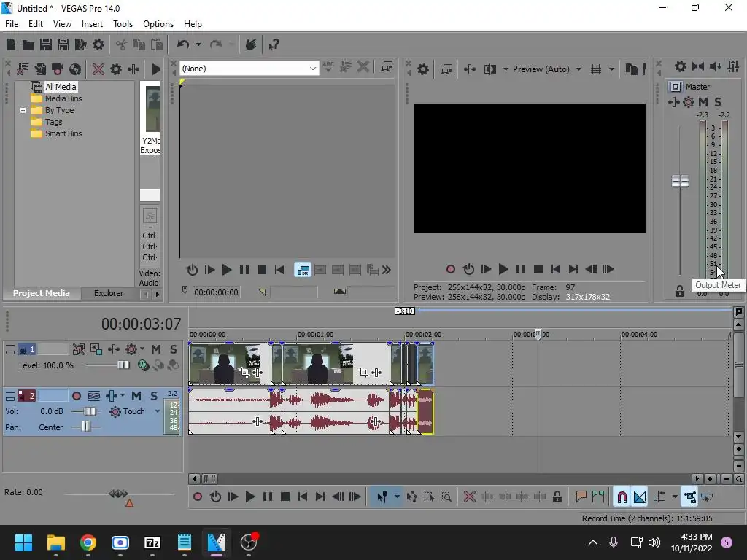
Task: Switch to the Explorer tab
Action: [109, 293]
